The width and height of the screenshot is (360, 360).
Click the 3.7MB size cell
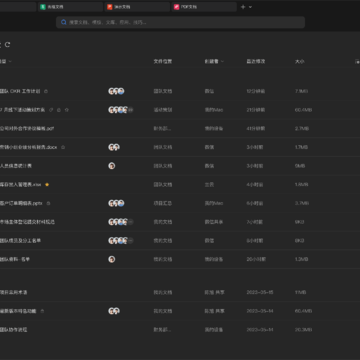301,203
